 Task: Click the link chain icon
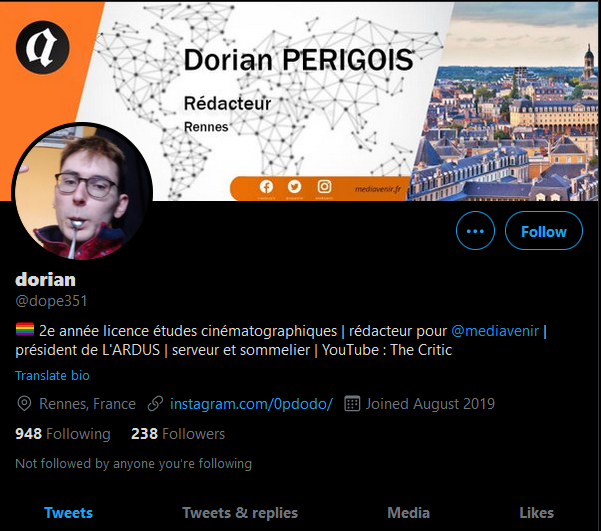pos(155,404)
